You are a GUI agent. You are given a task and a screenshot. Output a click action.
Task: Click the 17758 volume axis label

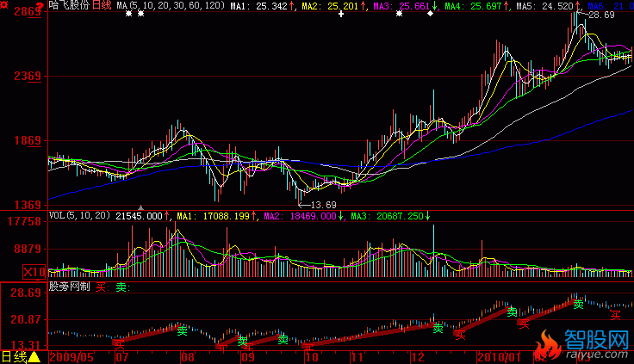click(24, 221)
